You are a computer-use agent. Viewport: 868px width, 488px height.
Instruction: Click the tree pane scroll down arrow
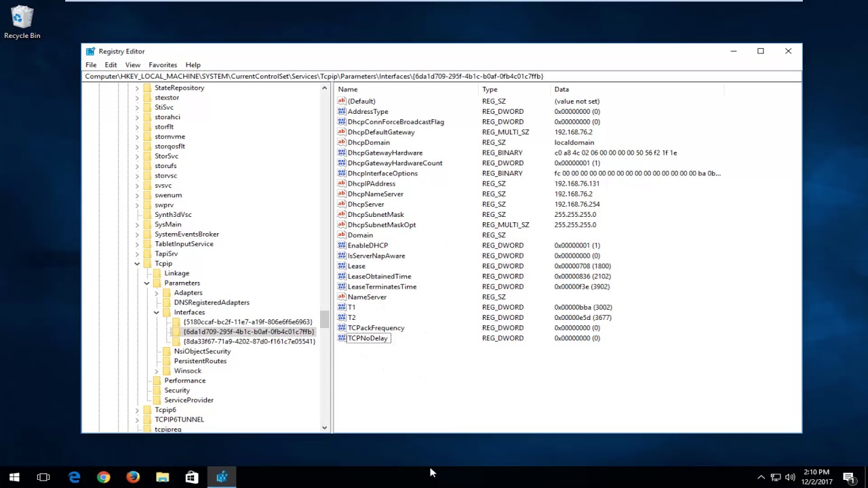(324, 428)
